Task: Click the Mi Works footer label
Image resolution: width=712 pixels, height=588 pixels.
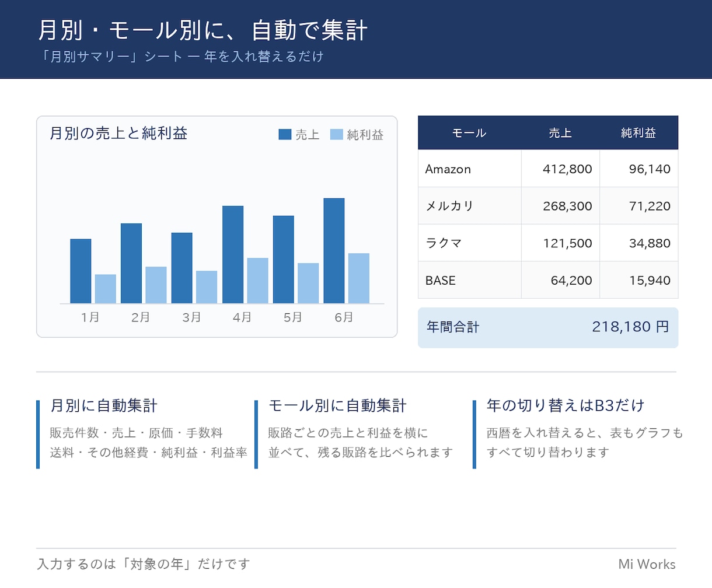Action: tap(647, 564)
